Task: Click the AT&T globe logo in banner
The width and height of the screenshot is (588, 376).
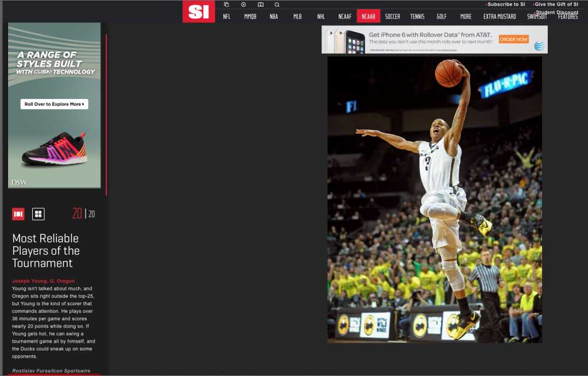Action: [x=539, y=45]
